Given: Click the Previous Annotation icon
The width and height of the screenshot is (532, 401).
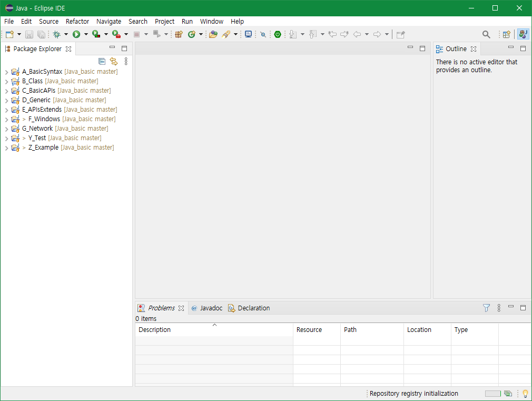Looking at the screenshot, I should (x=313, y=34).
